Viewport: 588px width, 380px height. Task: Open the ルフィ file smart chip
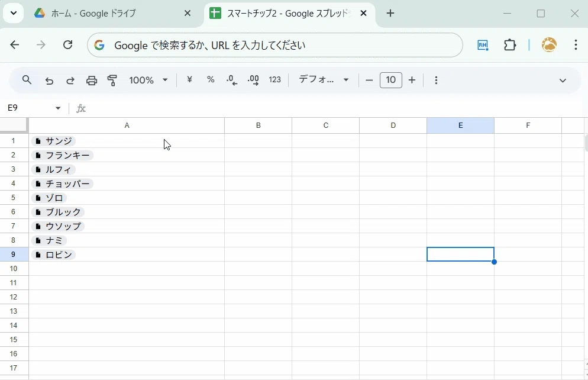[x=54, y=169]
